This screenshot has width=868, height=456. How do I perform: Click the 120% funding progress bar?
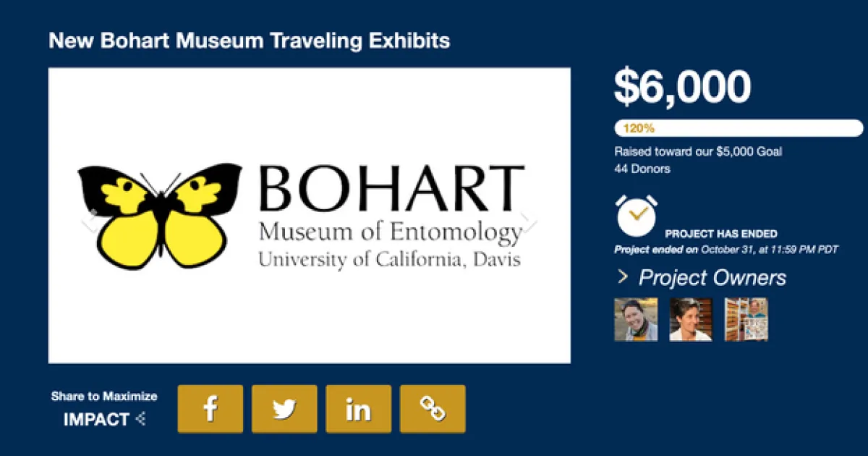click(739, 128)
